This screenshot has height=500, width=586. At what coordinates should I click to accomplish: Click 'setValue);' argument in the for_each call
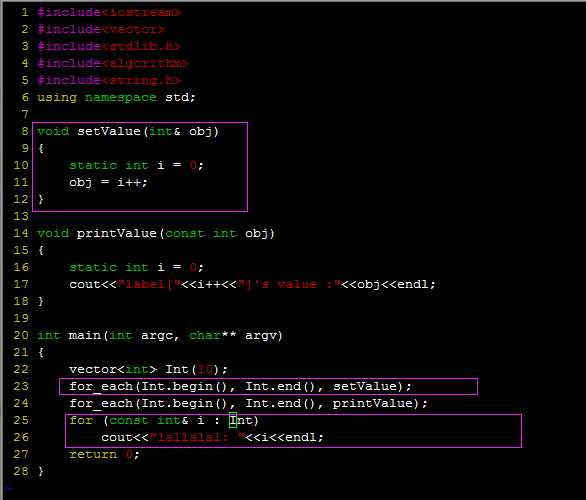372,386
